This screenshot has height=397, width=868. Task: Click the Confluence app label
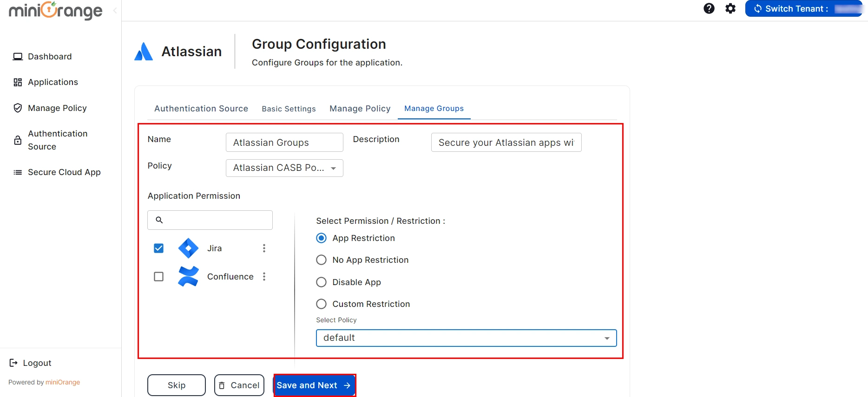(x=230, y=277)
